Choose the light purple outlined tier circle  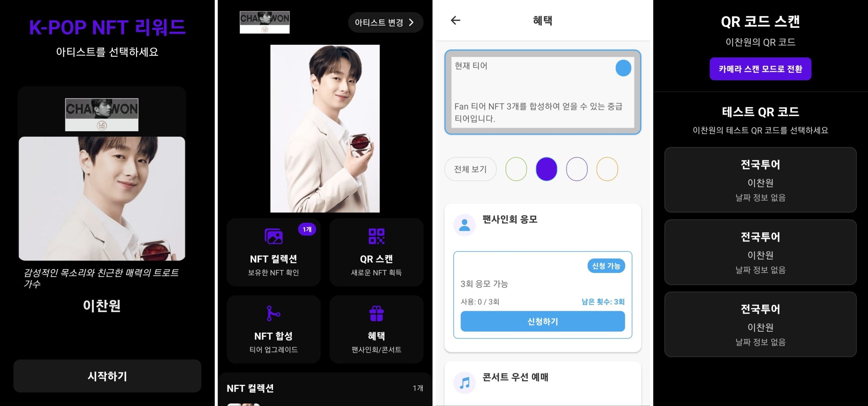click(x=577, y=169)
